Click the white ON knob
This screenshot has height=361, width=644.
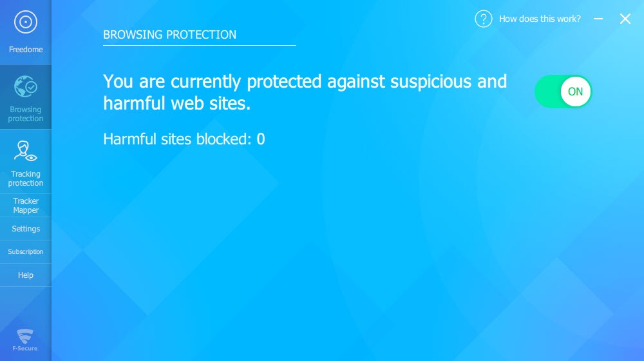pyautogui.click(x=575, y=92)
